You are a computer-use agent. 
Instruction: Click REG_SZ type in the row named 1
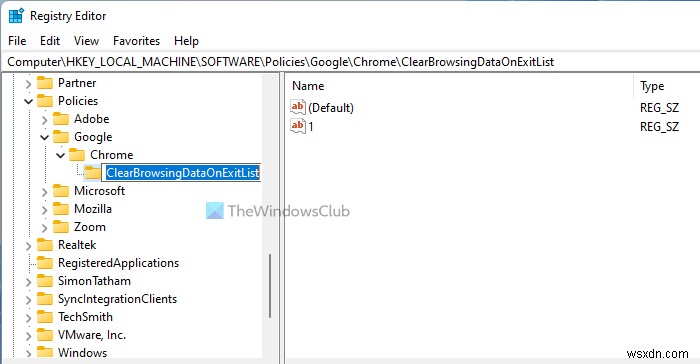coord(659,127)
